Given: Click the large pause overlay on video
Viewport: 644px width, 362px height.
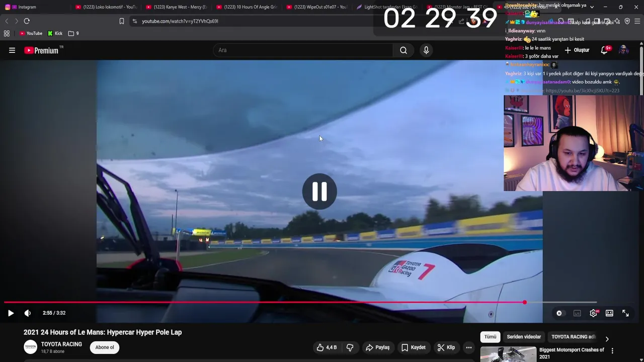Looking at the screenshot, I should pos(319,191).
